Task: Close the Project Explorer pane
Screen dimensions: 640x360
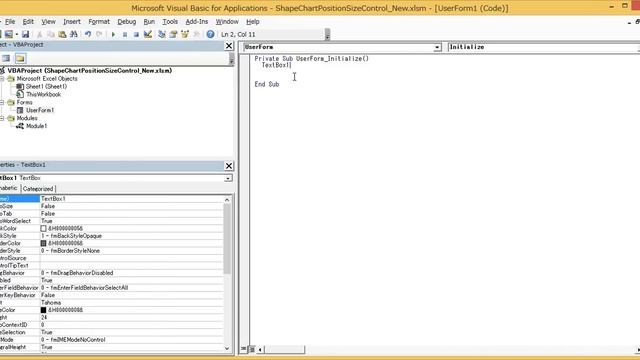Action: pyautogui.click(x=229, y=46)
